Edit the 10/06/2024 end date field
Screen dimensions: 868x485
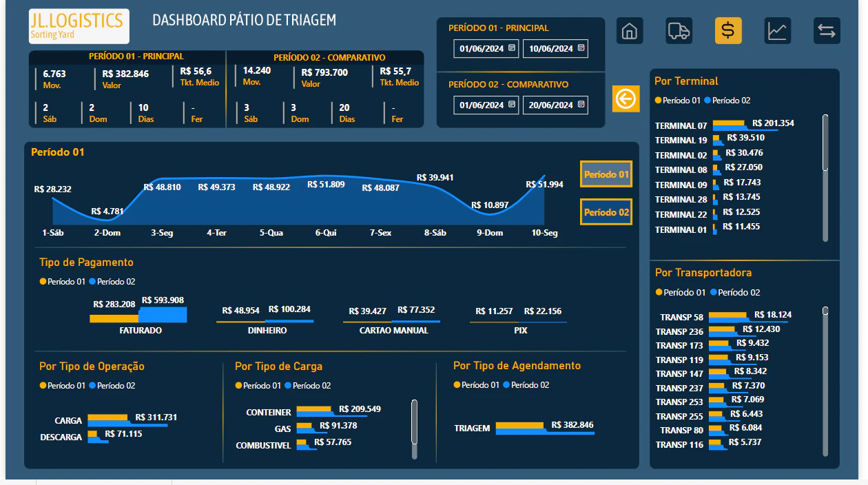pyautogui.click(x=555, y=48)
